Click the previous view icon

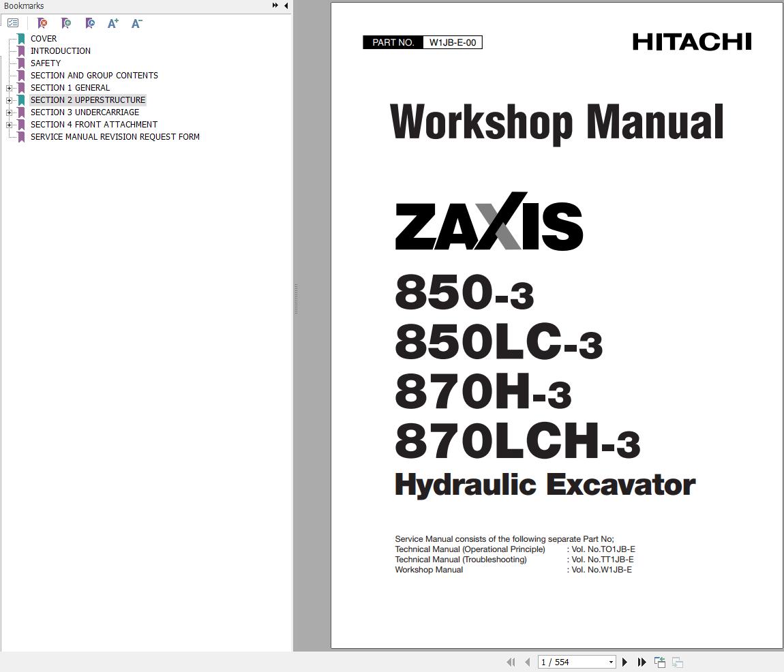(660, 662)
